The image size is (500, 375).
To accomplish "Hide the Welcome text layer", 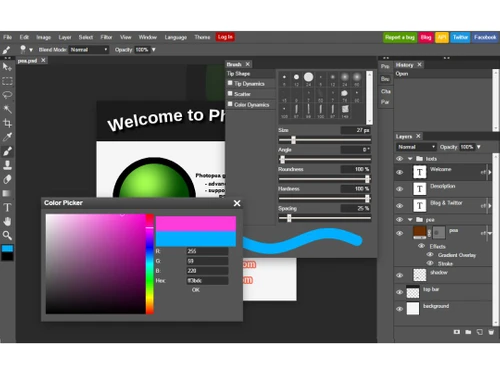I will 399,172.
